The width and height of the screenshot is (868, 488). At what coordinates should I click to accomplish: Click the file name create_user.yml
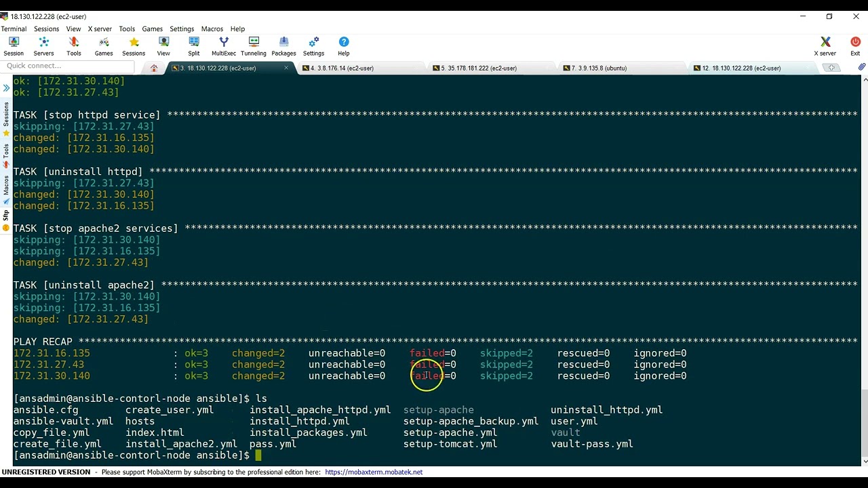170,410
